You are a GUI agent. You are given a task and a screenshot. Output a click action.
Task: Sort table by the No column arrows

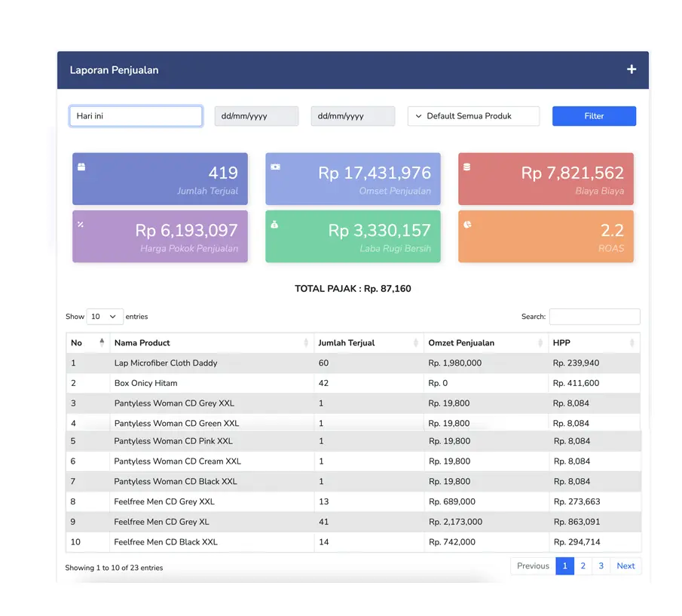(x=102, y=342)
